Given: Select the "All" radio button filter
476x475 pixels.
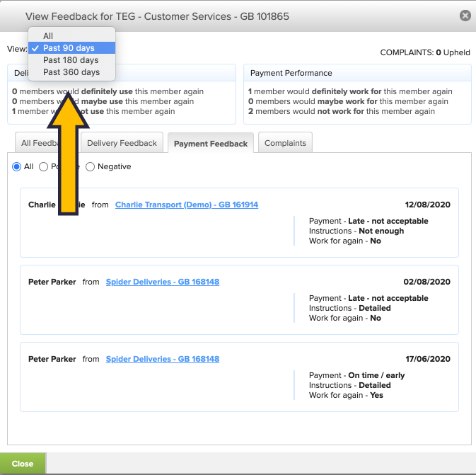Looking at the screenshot, I should [17, 167].
